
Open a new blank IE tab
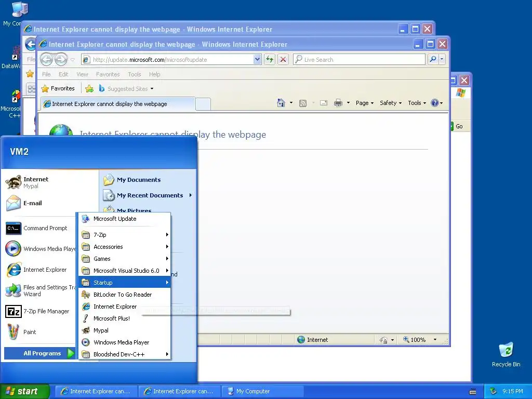point(203,104)
